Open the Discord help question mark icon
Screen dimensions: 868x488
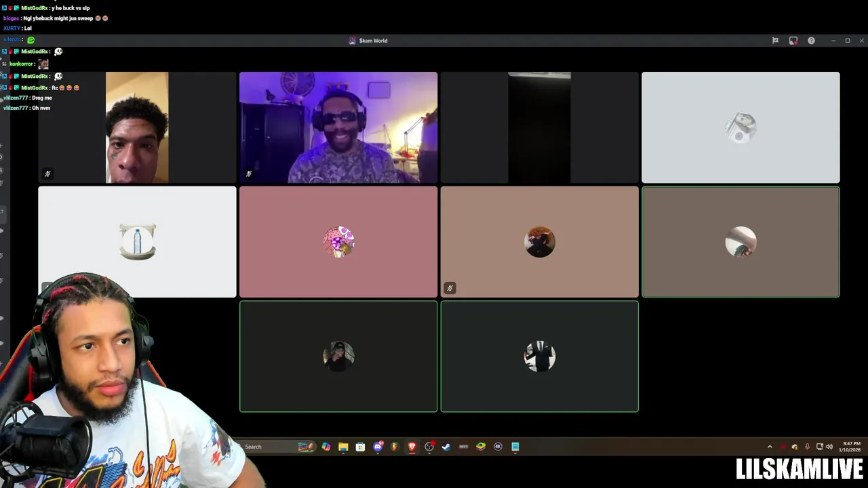pyautogui.click(x=811, y=41)
